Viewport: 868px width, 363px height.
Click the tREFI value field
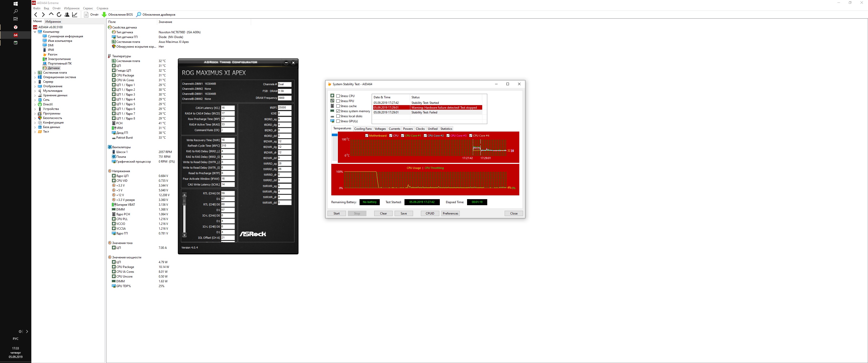pyautogui.click(x=284, y=108)
